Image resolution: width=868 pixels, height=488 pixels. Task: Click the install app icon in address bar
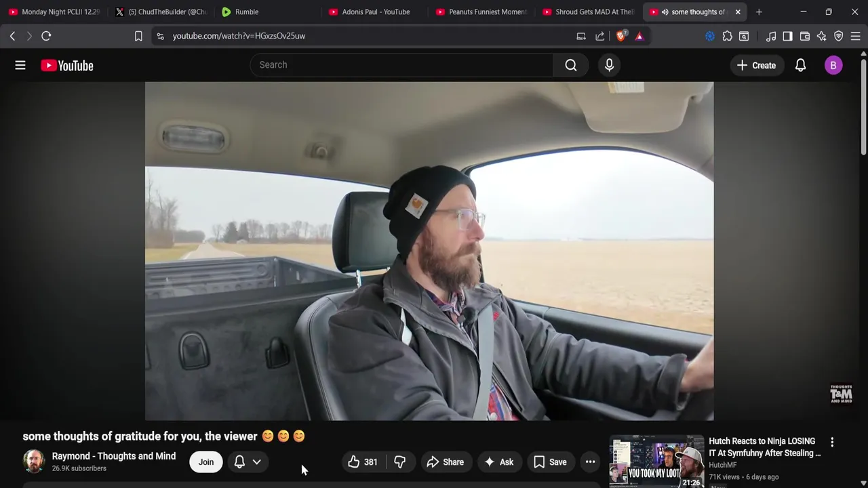pyautogui.click(x=581, y=36)
